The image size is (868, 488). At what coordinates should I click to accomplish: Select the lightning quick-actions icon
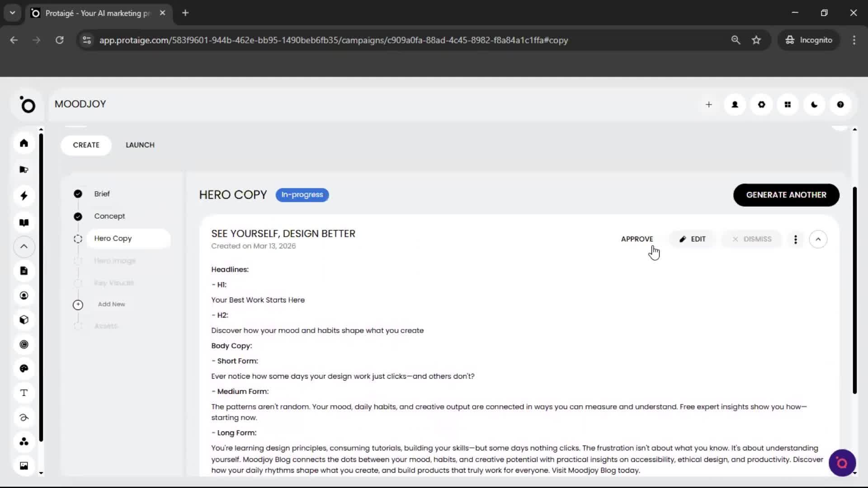[x=24, y=196]
